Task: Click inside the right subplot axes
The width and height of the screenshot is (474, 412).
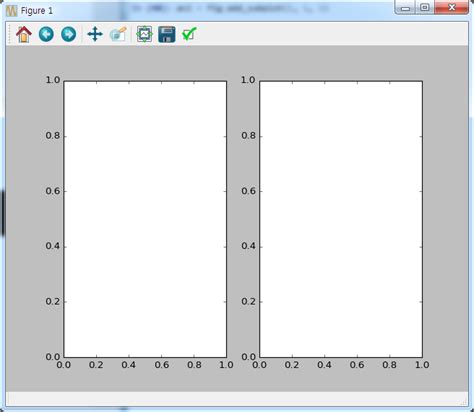Action: [341, 219]
